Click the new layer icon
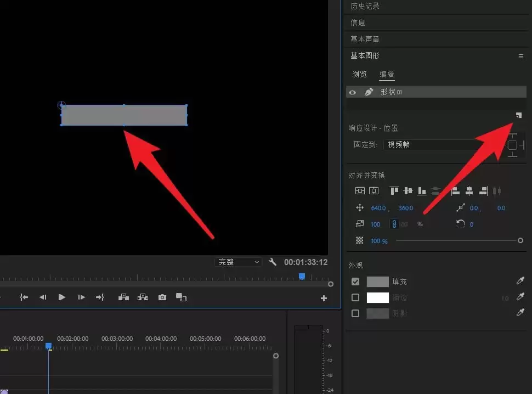Image resolution: width=532 pixels, height=394 pixels. click(519, 115)
